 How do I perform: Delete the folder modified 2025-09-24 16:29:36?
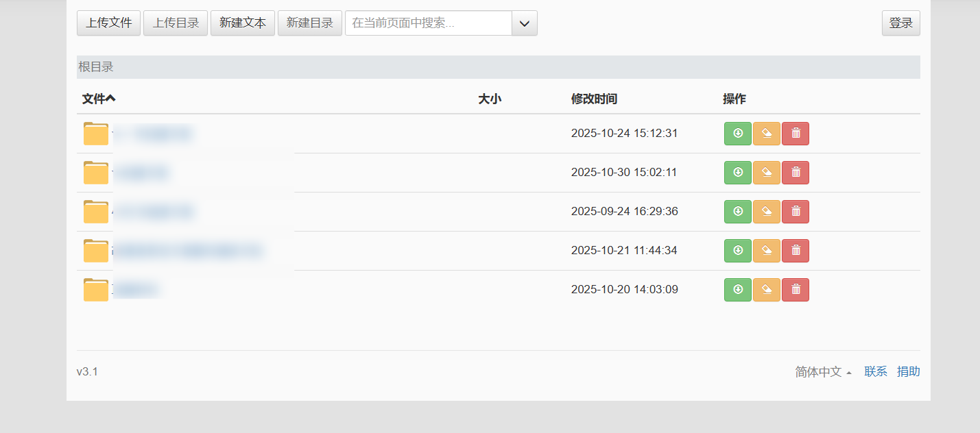pyautogui.click(x=796, y=212)
